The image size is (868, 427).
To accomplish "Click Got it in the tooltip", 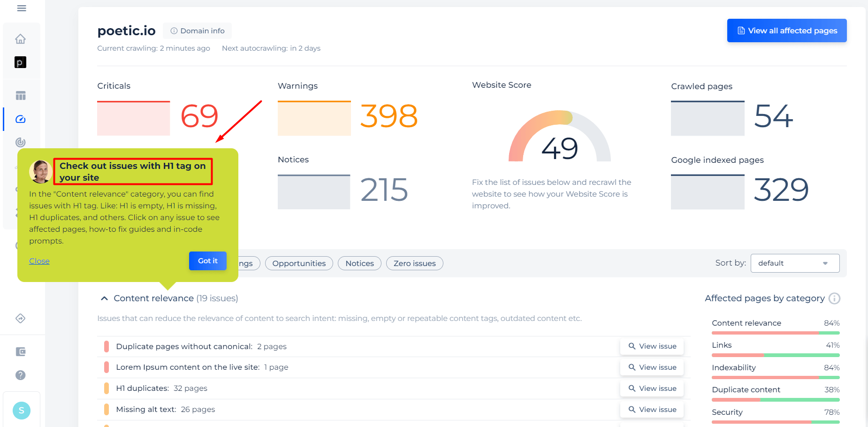I will click(x=208, y=261).
